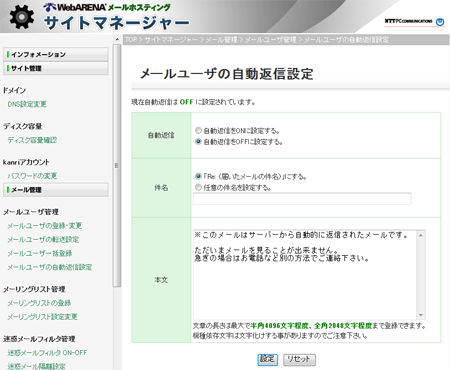Click the WebARENA bird logo icon

click(49, 7)
